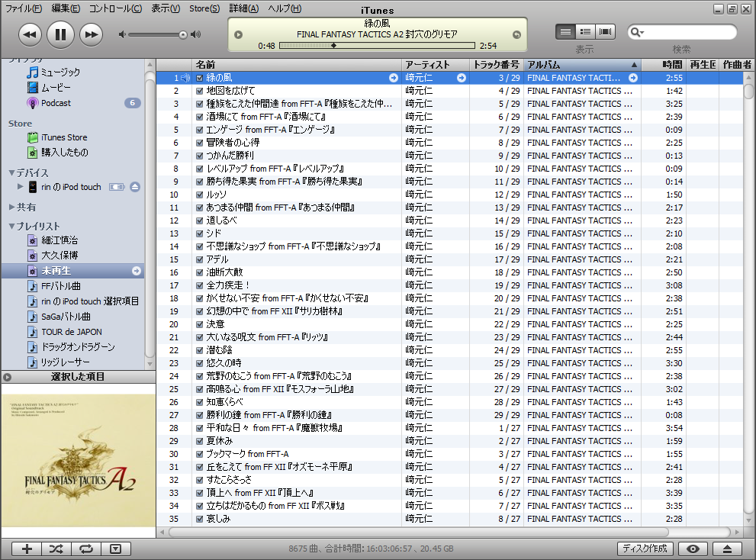Add a new playlist with plus button
Image resolution: width=756 pixels, height=560 pixels.
coord(27,549)
